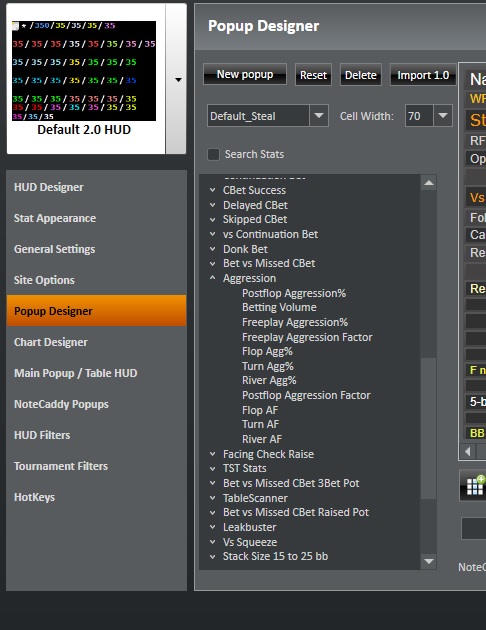Select the Popup Designer menu item
This screenshot has height=630, width=486.
(96, 311)
